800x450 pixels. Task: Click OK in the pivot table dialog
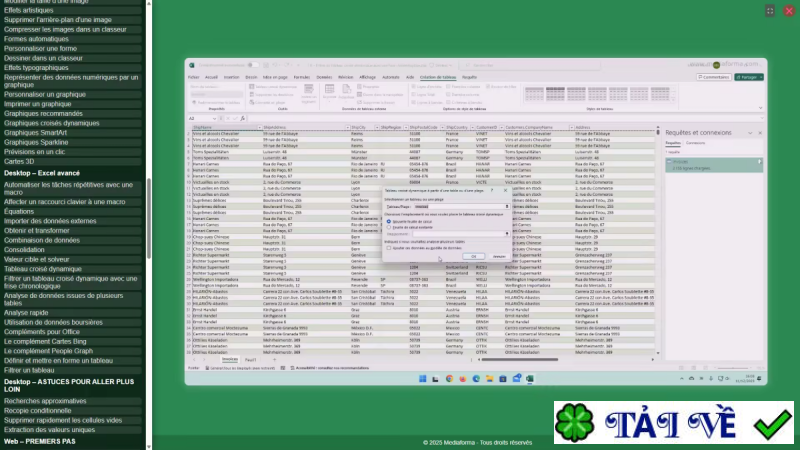(x=473, y=256)
